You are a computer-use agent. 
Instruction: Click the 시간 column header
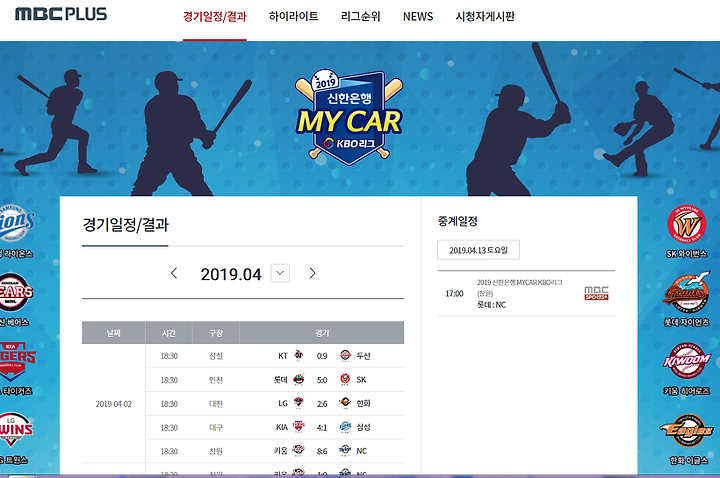click(169, 333)
